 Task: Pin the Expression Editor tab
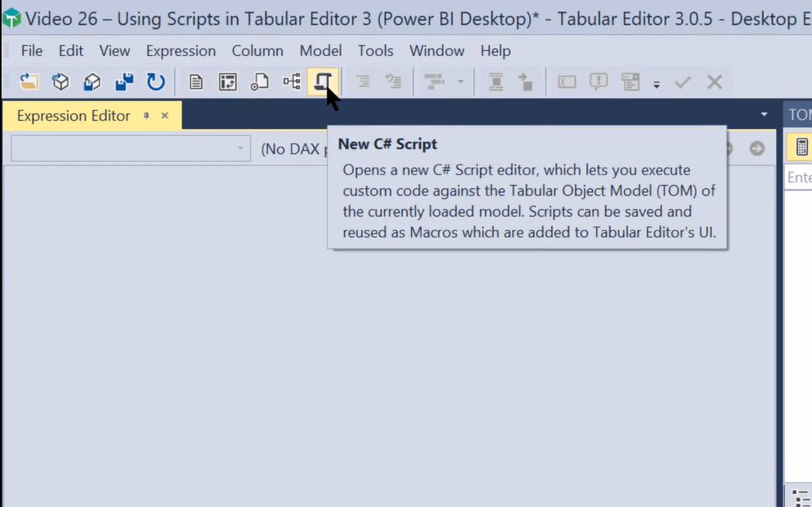point(147,116)
